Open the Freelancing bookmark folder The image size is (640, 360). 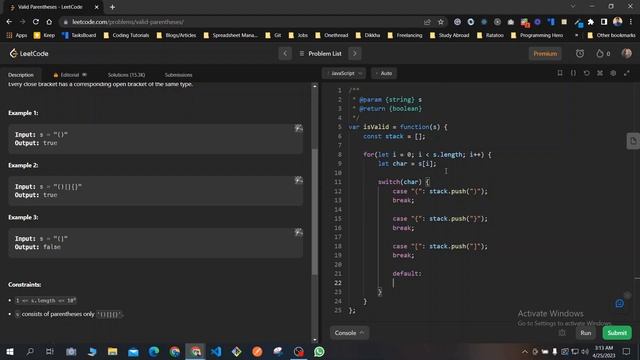click(x=405, y=36)
